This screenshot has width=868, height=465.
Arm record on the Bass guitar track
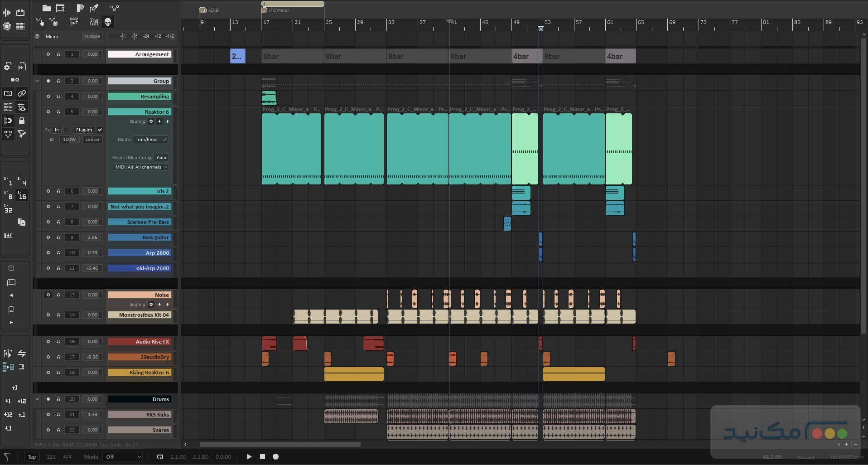click(x=48, y=237)
